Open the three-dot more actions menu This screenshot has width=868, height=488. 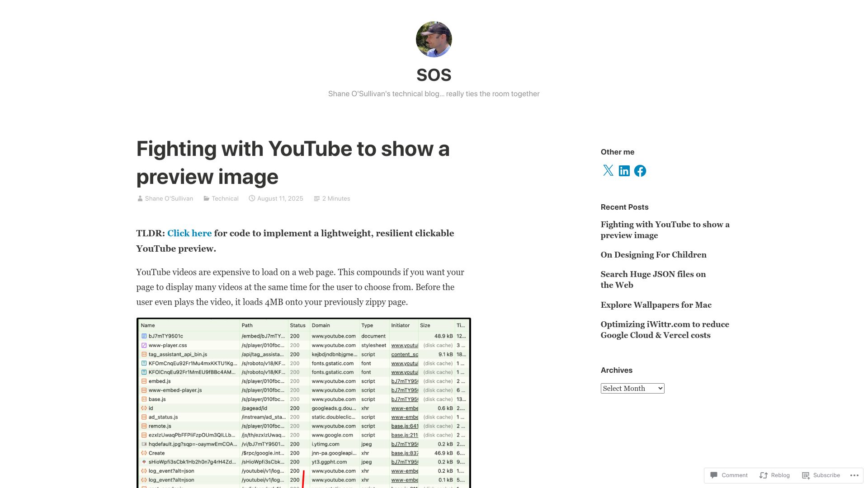854,475
